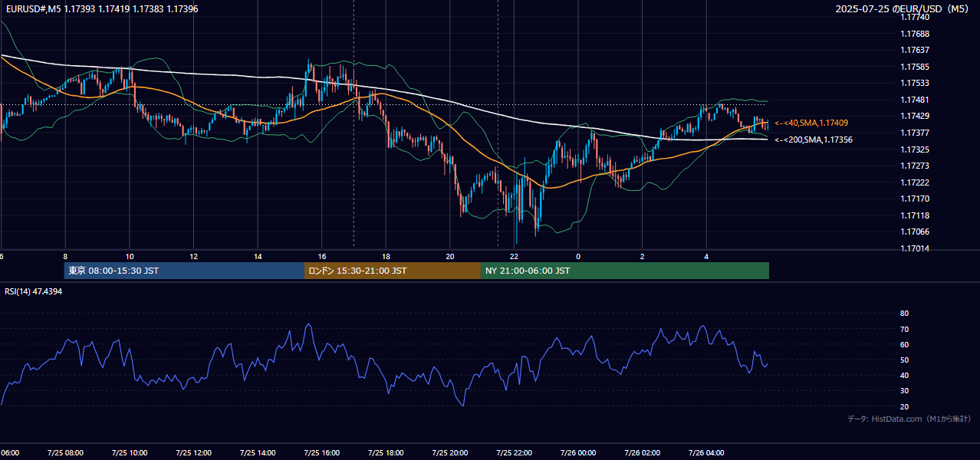980x460 pixels.
Task: Click RSI scale value 60
Action: 904,344
